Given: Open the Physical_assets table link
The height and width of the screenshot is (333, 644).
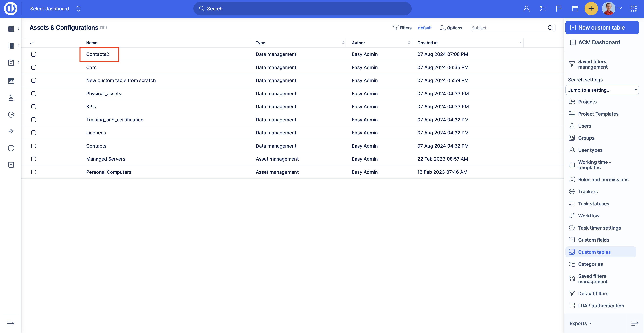Looking at the screenshot, I should (x=104, y=94).
